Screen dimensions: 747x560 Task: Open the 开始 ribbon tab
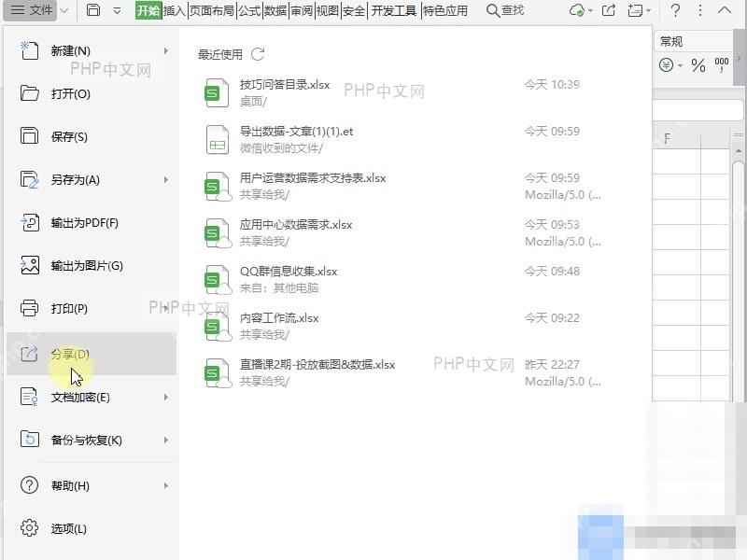[x=148, y=10]
